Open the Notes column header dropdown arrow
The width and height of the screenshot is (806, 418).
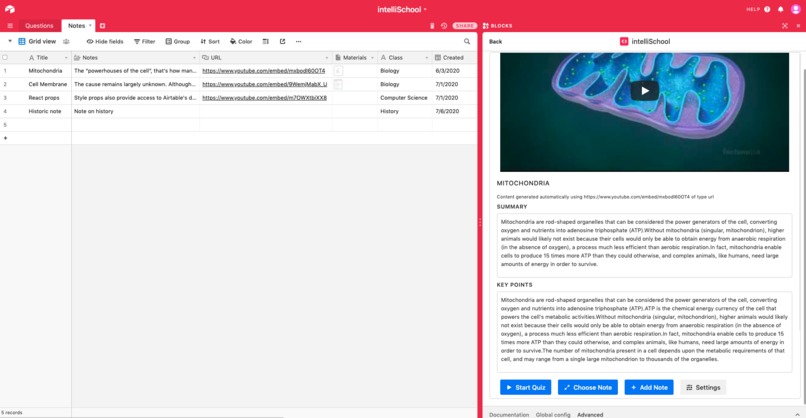pyautogui.click(x=194, y=58)
